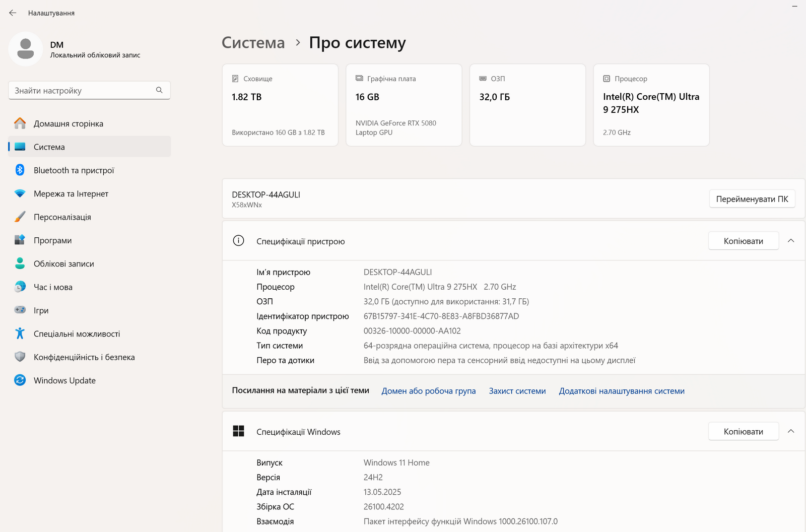Go to Персоналізація settings
Screen dimensions: 806x532
(x=90, y=217)
